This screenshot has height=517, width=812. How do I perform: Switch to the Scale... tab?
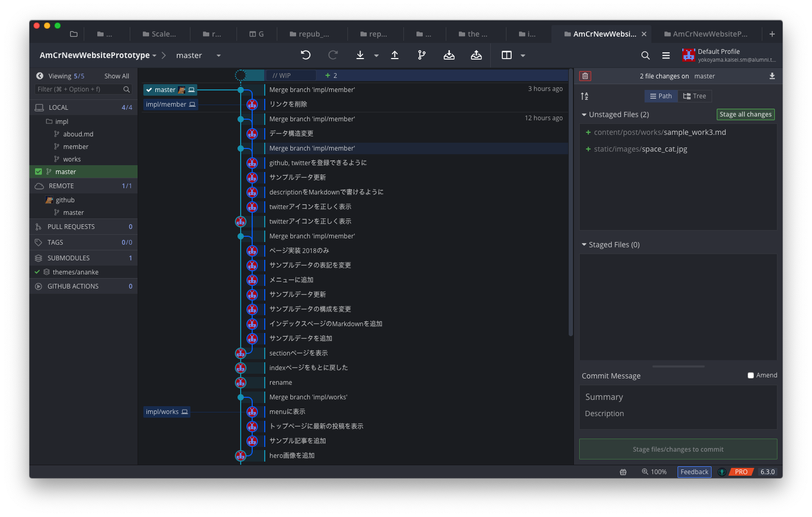click(x=159, y=34)
